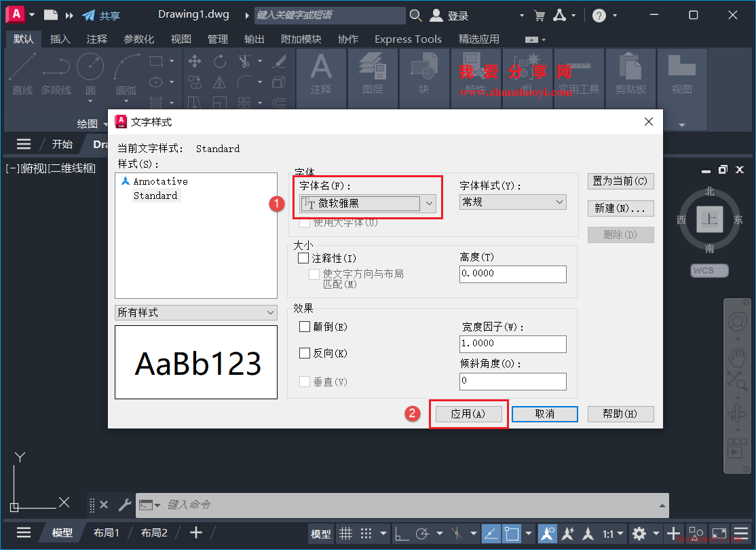Viewport: 756px width, 550px height.
Task: Expand the 绘图 draw panel arrow
Action: 105,124
